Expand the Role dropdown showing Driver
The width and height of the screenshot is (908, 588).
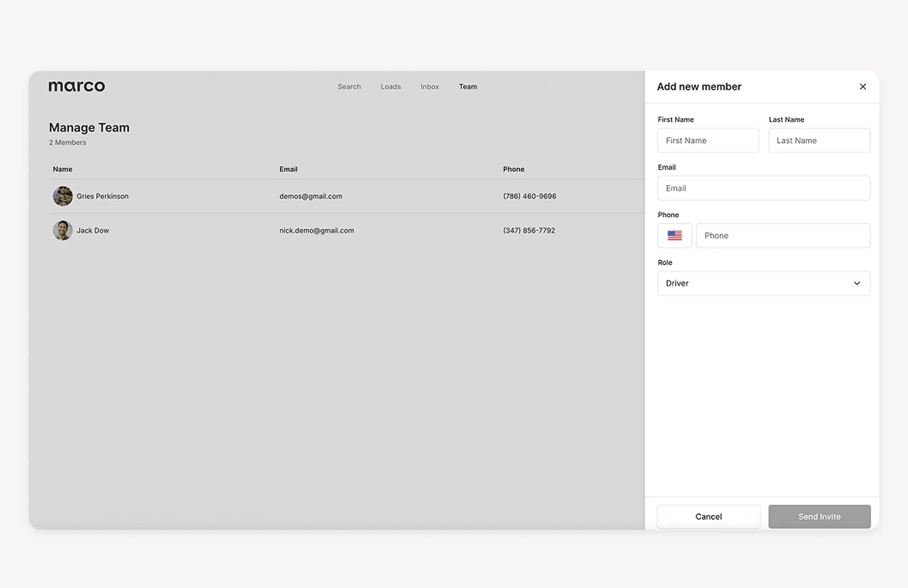pos(764,283)
